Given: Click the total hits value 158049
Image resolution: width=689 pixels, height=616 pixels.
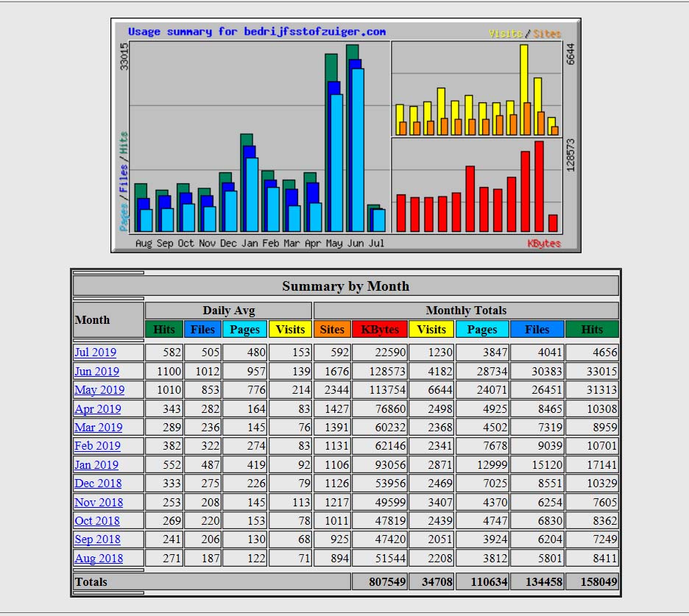Looking at the screenshot, I should point(599,581).
